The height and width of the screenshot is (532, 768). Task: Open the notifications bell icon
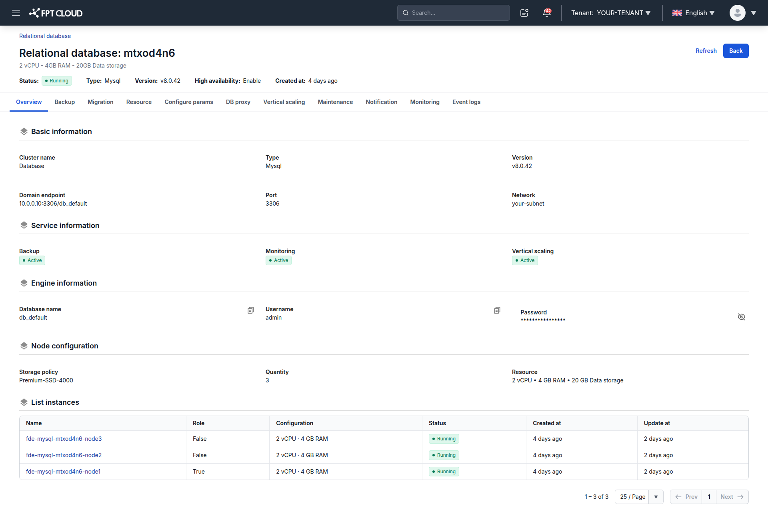click(x=547, y=13)
